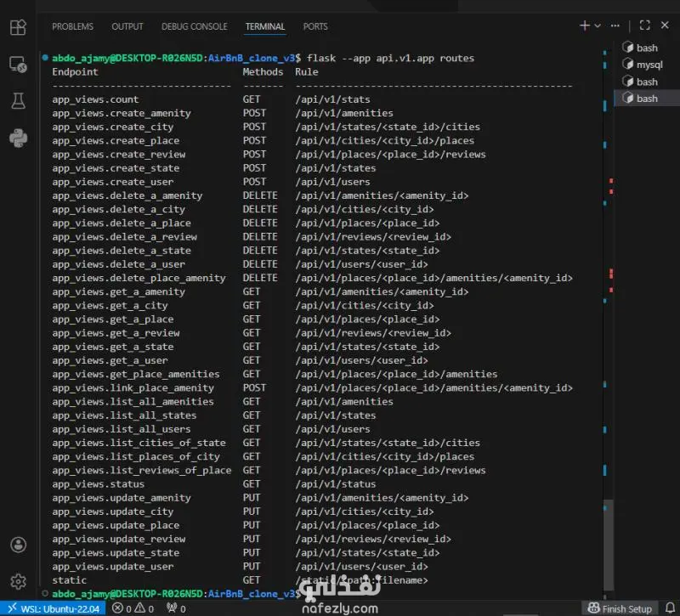680x616 pixels.
Task: Click the static endpoint text
Action: coord(70,581)
